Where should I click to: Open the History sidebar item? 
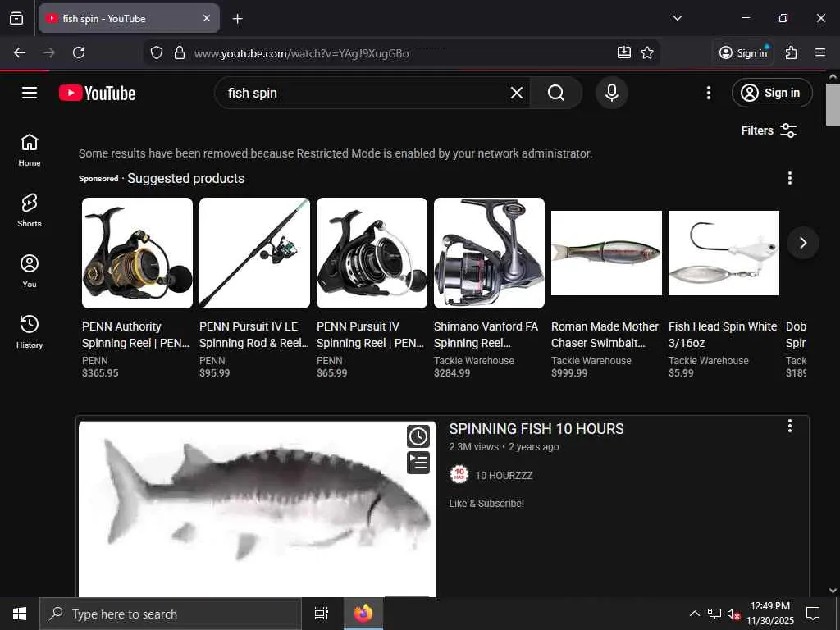click(30, 331)
